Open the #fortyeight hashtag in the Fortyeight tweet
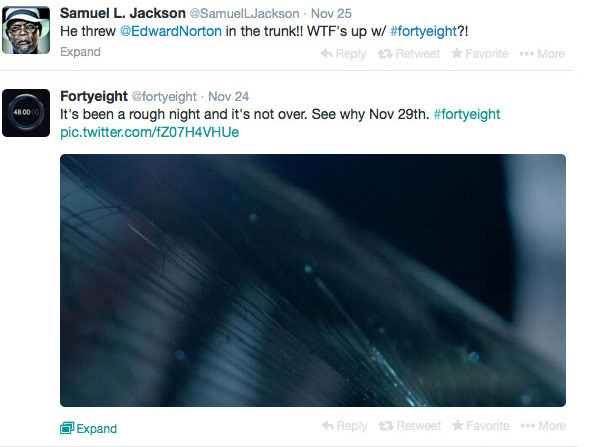Screen dimensions: 600x447 click(466, 114)
